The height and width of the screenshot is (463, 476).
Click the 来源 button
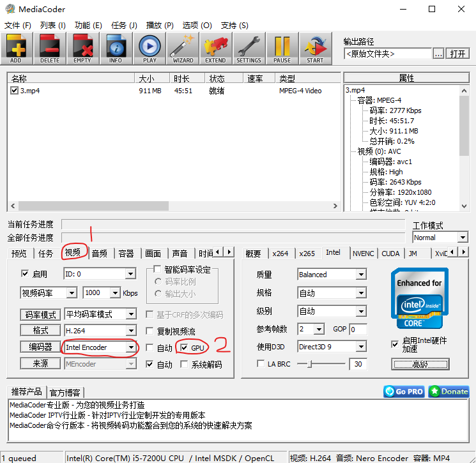(x=40, y=363)
